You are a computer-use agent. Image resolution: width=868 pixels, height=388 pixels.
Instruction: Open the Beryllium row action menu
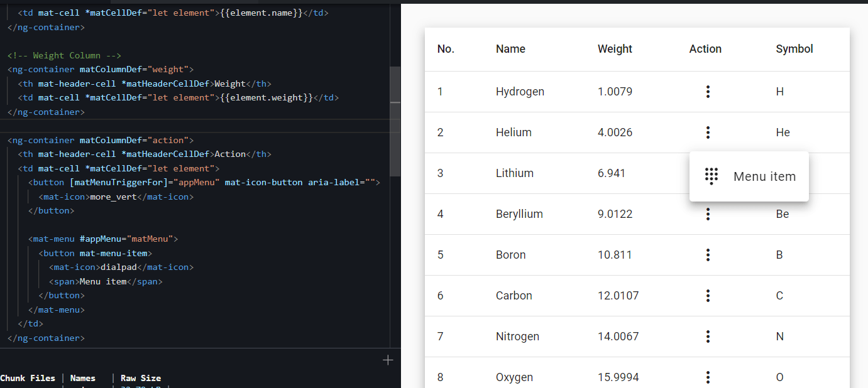(708, 214)
